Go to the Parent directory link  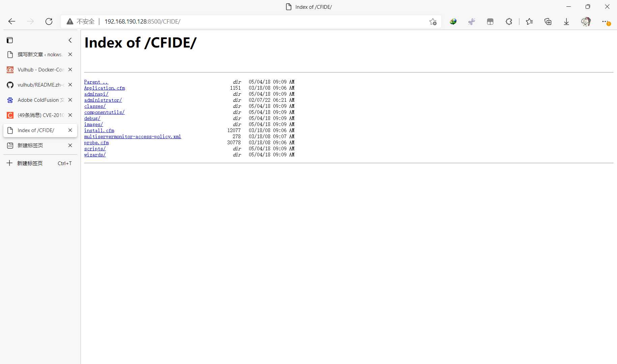coord(96,82)
